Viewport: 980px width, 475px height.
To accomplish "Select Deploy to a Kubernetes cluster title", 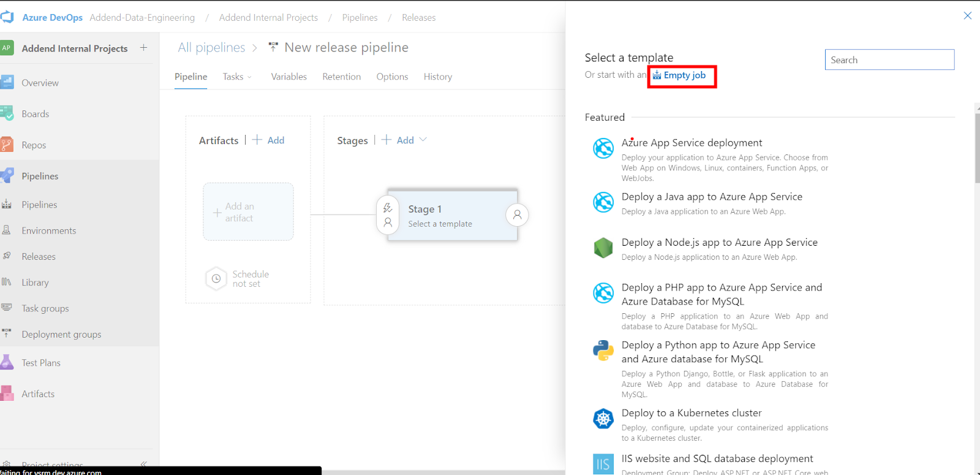I will tap(692, 413).
